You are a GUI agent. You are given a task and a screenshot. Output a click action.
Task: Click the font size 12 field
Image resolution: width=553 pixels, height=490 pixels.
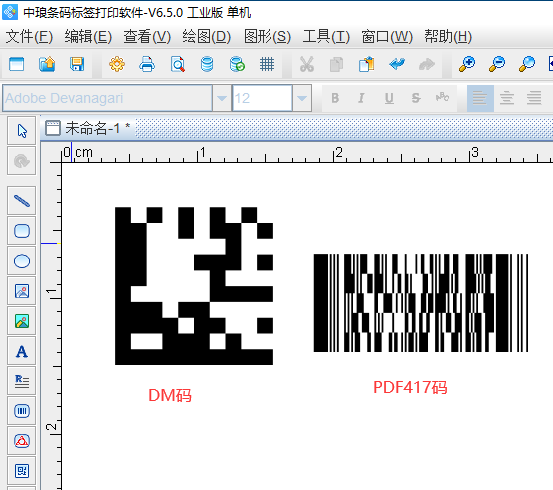click(x=262, y=98)
